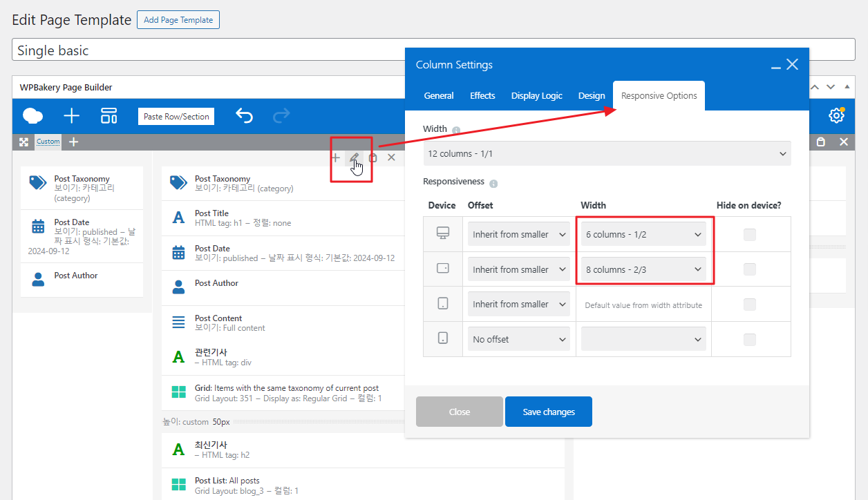Click the Single basic title field
868x500 pixels.
coord(433,50)
